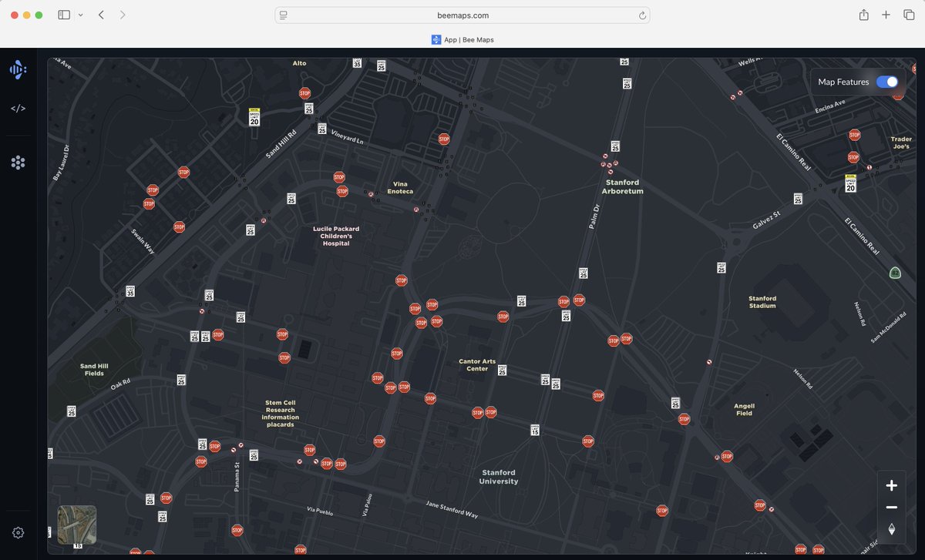Click the Sand Hill Fields label
The height and width of the screenshot is (560, 925).
[93, 370]
